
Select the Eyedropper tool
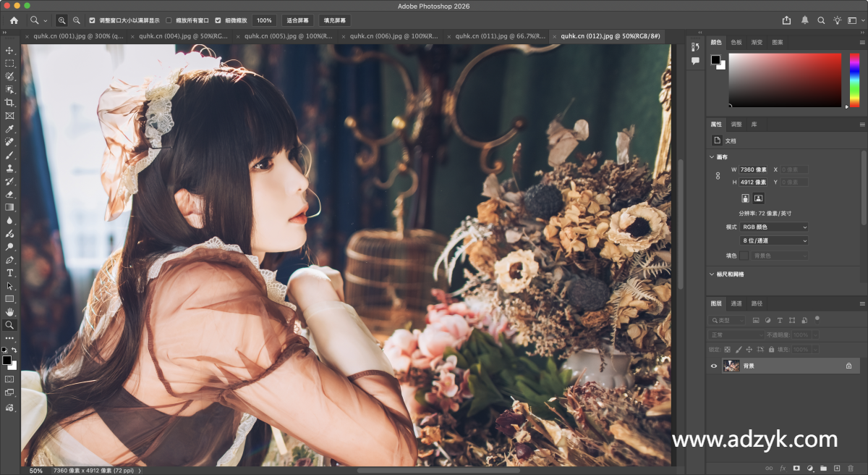(x=10, y=129)
